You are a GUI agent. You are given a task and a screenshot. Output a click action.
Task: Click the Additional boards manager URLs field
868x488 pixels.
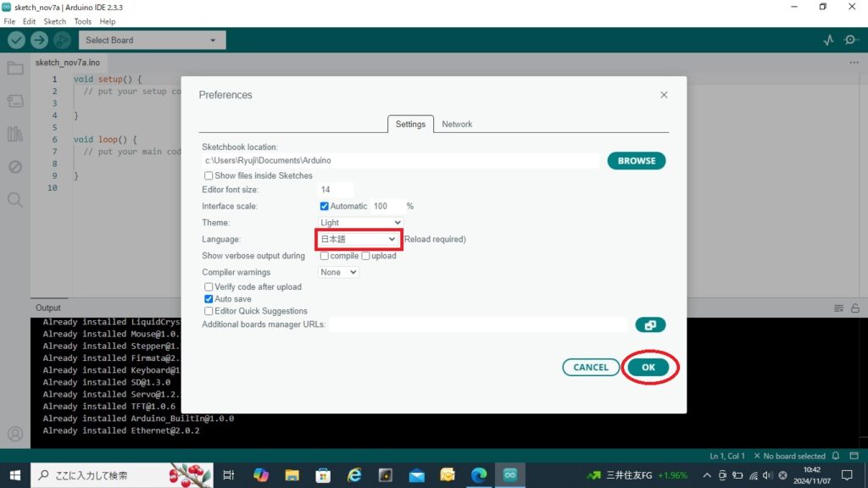(x=478, y=324)
